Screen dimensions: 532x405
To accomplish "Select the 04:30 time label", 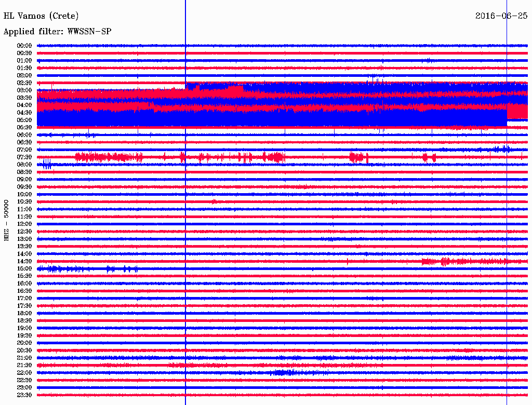I will pyautogui.click(x=24, y=113).
